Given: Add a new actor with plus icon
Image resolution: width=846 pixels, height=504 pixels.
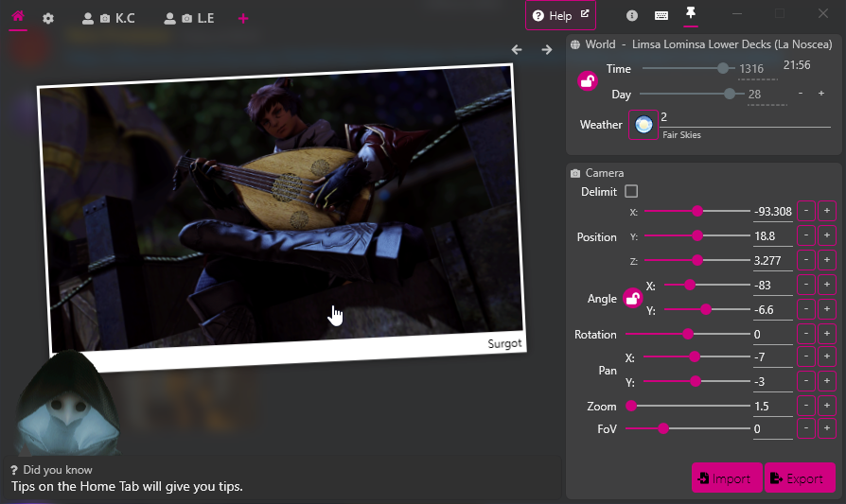Looking at the screenshot, I should pos(243,19).
